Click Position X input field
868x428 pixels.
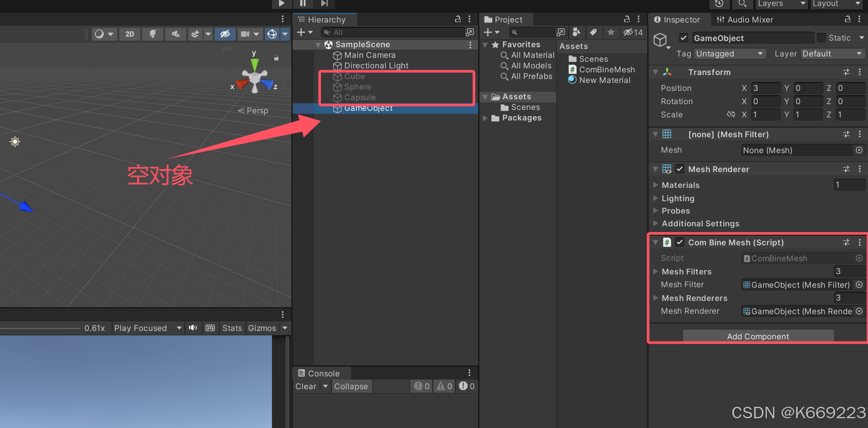pyautogui.click(x=766, y=88)
